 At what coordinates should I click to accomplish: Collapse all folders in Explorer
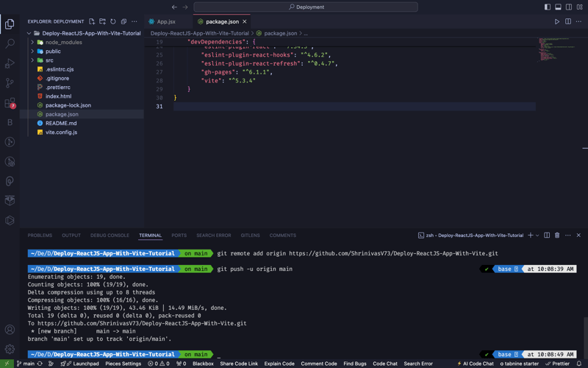[x=123, y=21]
